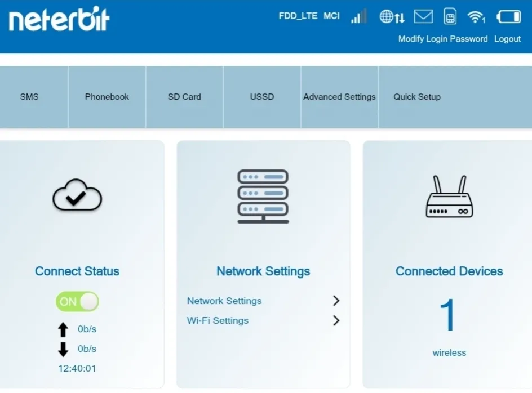The width and height of the screenshot is (532, 393).
Task: Open the envelope messages icon
Action: point(423,16)
